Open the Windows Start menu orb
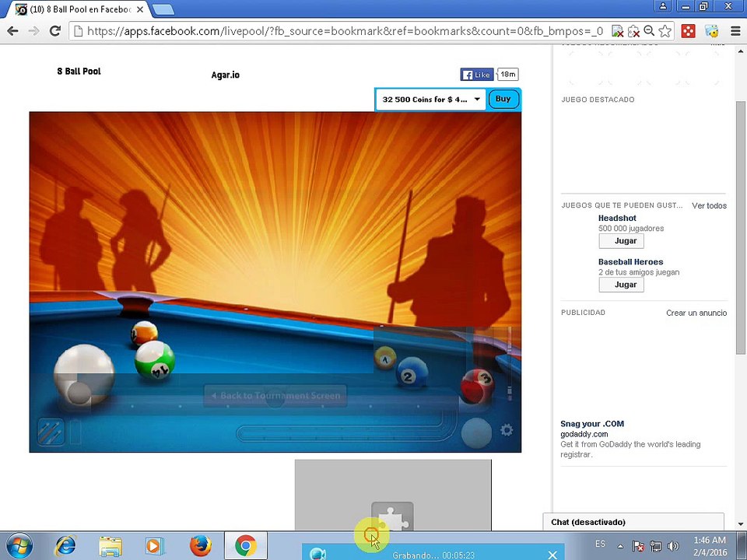This screenshot has width=747, height=560. pyautogui.click(x=19, y=546)
